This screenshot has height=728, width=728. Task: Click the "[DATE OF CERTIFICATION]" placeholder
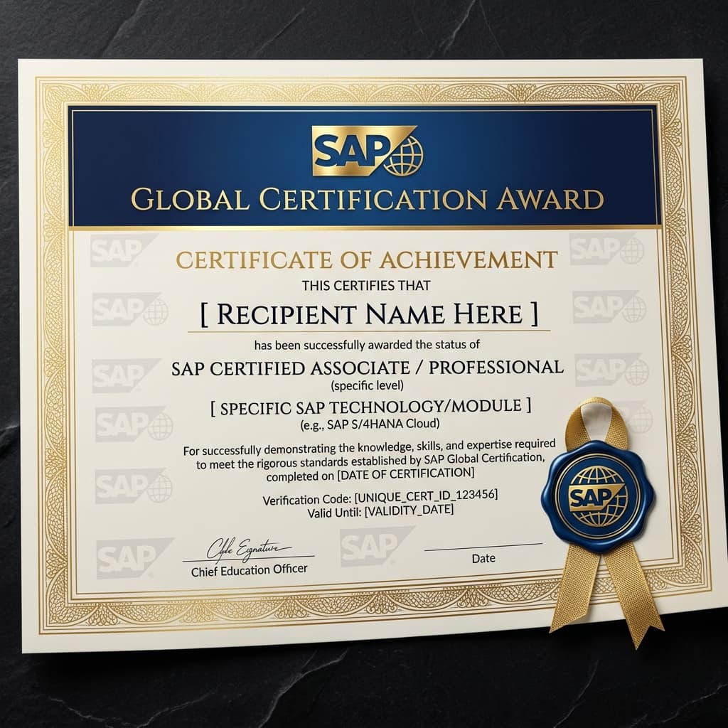pos(406,474)
